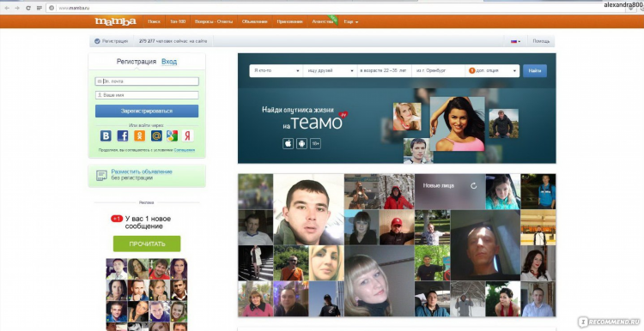This screenshot has height=331, width=644.
Task: Refresh the Новые лица photo grid
Action: point(473,186)
